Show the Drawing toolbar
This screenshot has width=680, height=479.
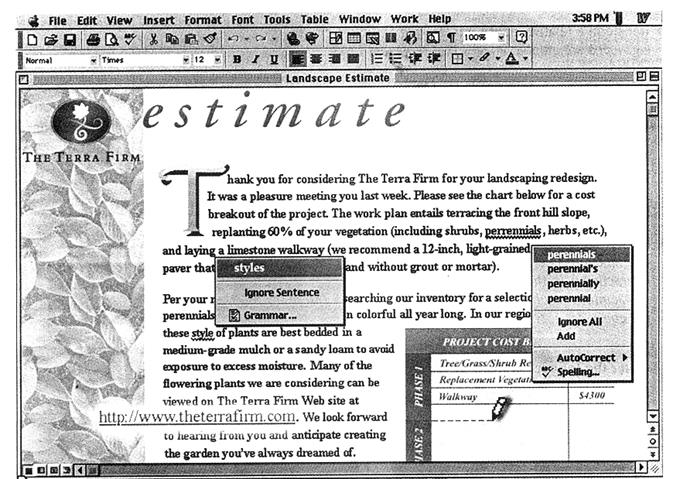[x=410, y=39]
